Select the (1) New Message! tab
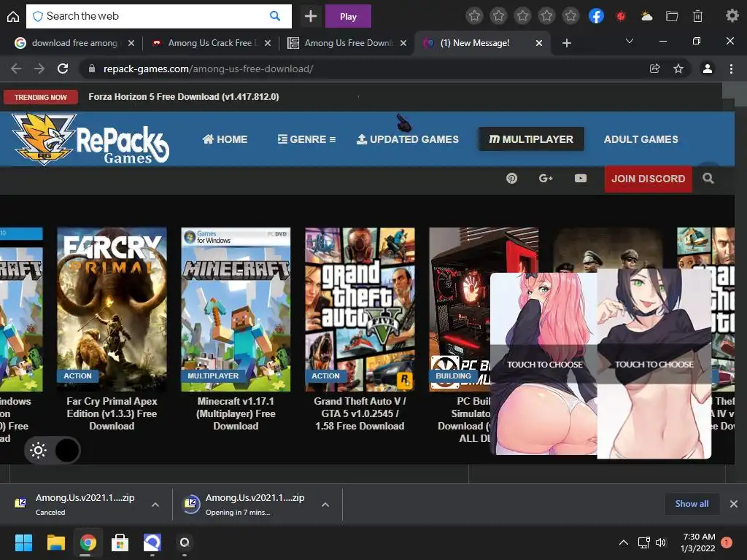Screen dimensions: 747x560 (x=483, y=43)
